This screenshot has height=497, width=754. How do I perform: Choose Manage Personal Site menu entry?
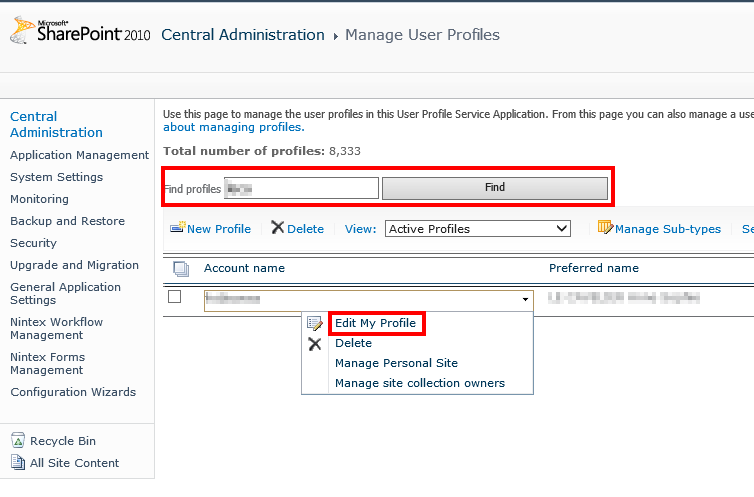[x=396, y=363]
